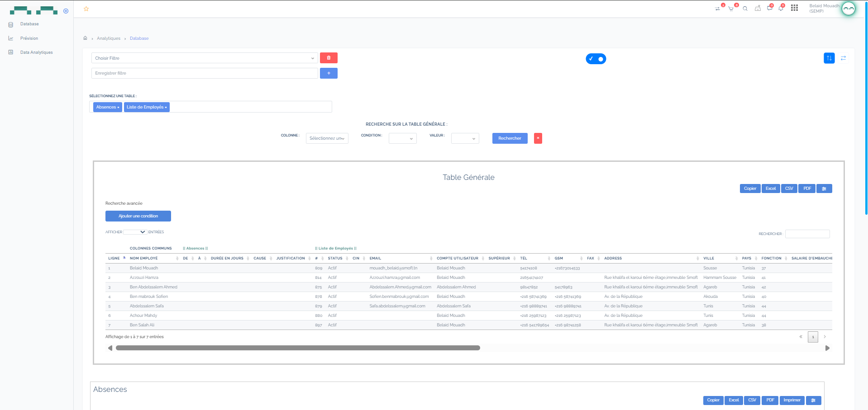Export Table Générale as PDF

tap(807, 189)
